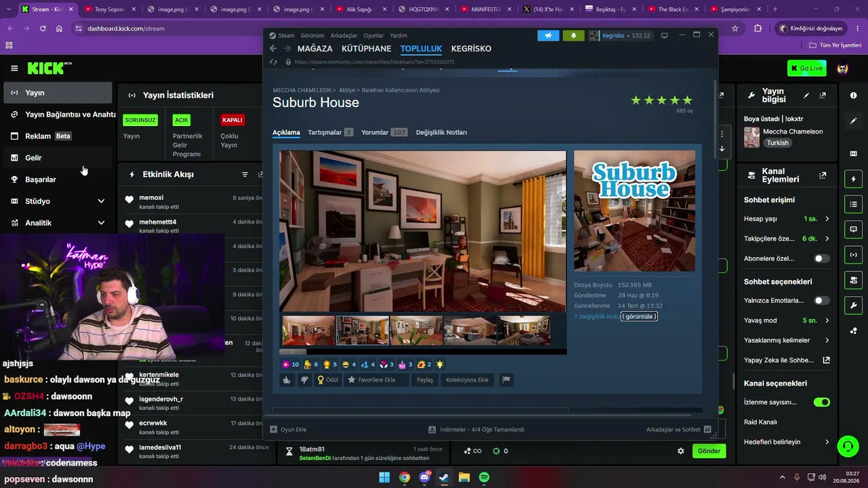Toggle Abonelere özel chat switch
The width and height of the screenshot is (868, 488).
tap(821, 258)
